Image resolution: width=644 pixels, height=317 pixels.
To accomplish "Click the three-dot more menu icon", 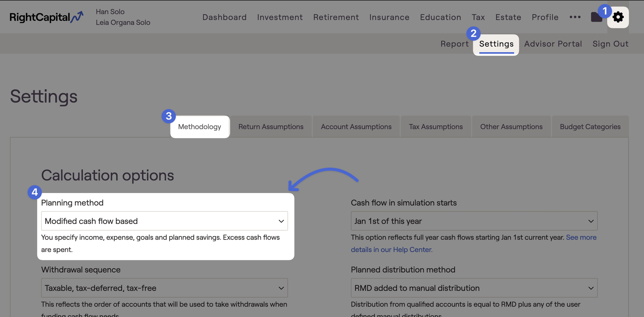I will point(575,17).
